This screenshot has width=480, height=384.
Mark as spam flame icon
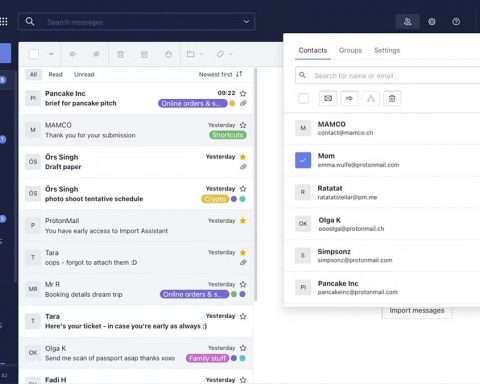pos(169,54)
